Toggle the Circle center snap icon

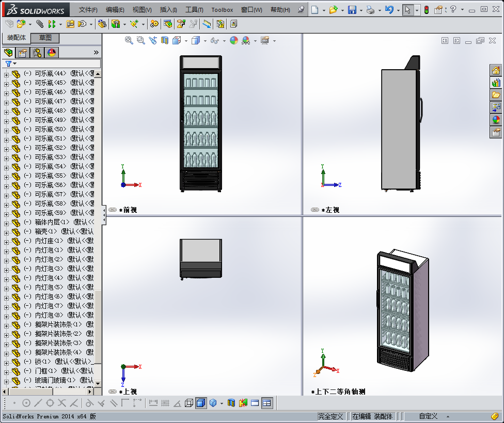click(x=26, y=403)
